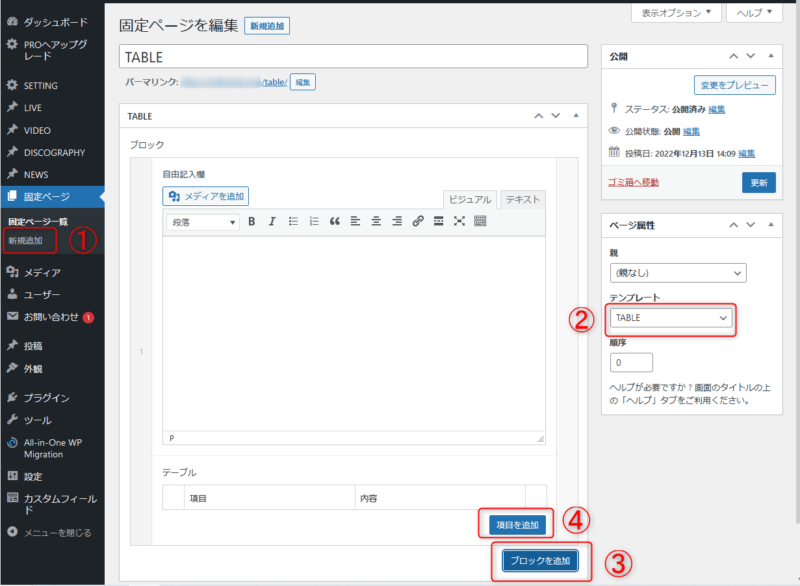Enable fullscreen distraction-free editor mode
The height and width of the screenshot is (586, 800).
459,221
